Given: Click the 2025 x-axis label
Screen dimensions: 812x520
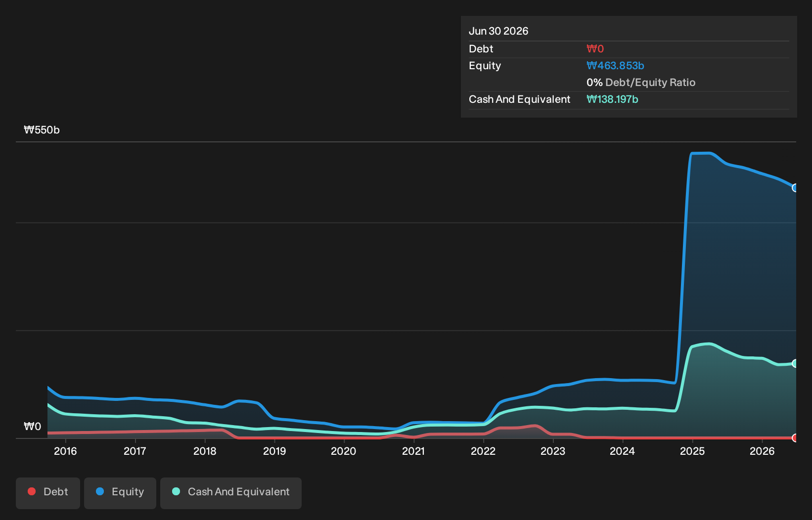Looking at the screenshot, I should 692,451.
